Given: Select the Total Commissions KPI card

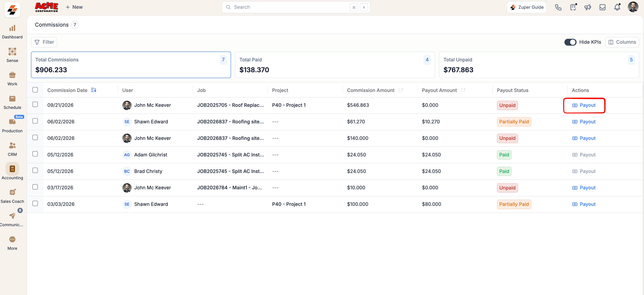Looking at the screenshot, I should coord(131,65).
